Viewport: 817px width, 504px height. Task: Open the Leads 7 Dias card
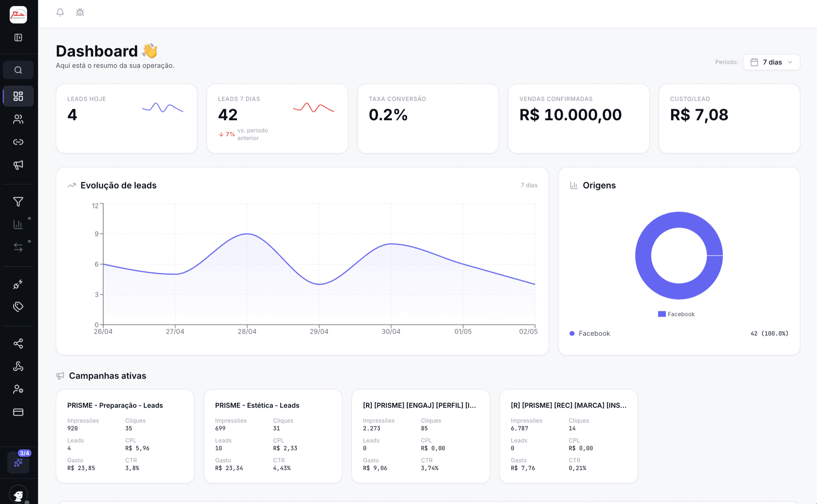[x=277, y=119]
